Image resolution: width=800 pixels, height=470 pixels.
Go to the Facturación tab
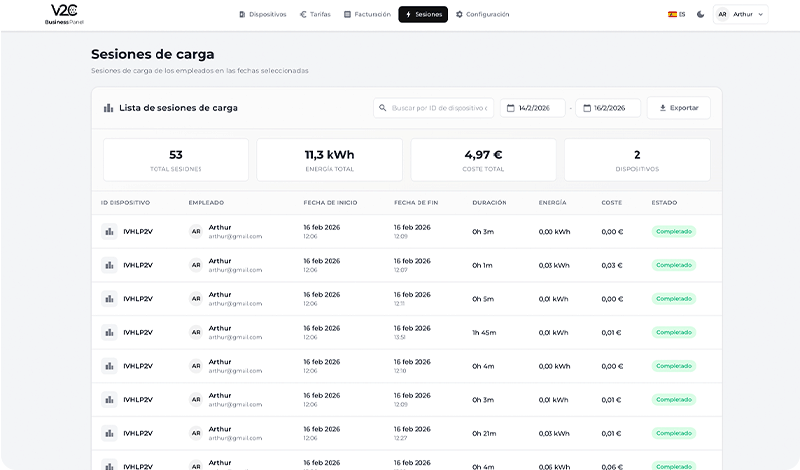pos(367,14)
